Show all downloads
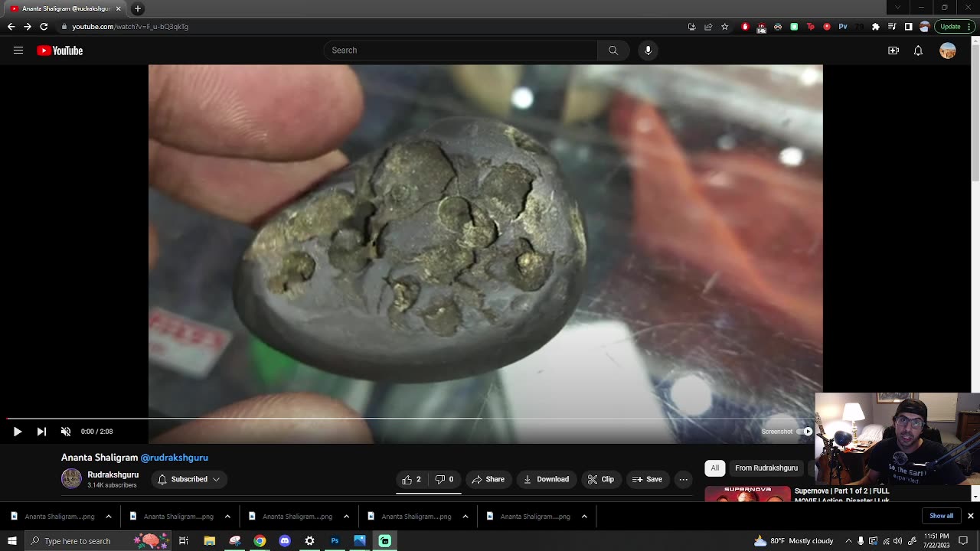This screenshot has width=980, height=551. tap(941, 516)
